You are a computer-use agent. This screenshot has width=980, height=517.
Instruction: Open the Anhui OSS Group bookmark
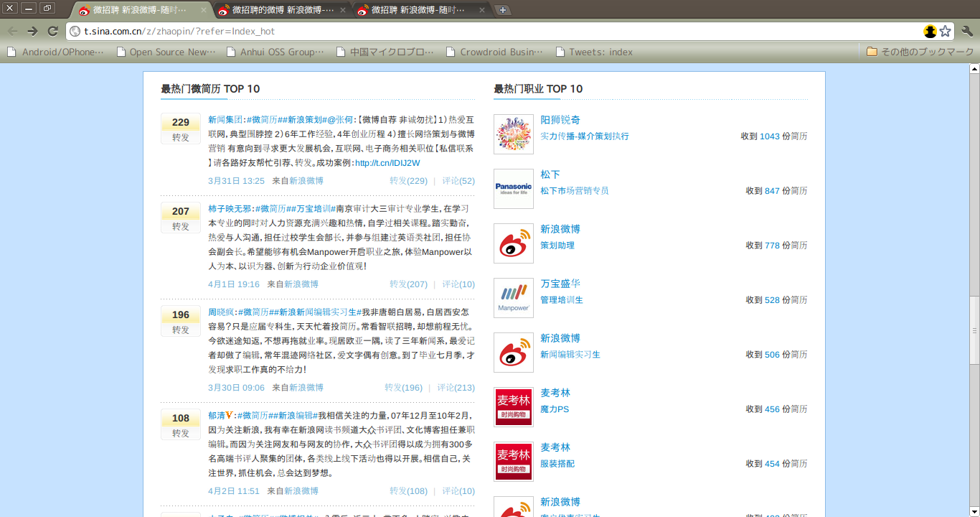coord(275,52)
